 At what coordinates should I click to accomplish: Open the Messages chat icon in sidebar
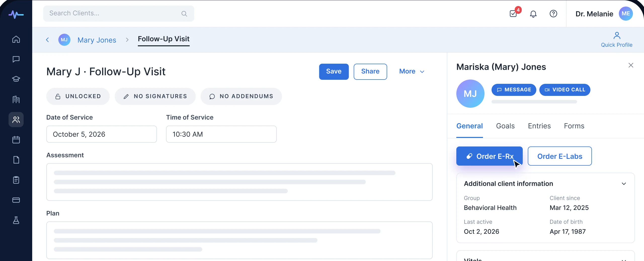(16, 59)
